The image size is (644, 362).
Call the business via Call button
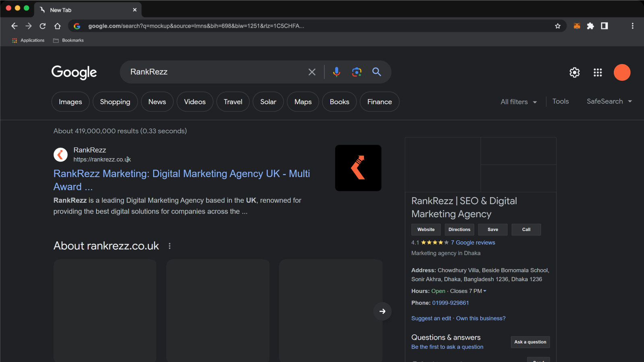526,230
